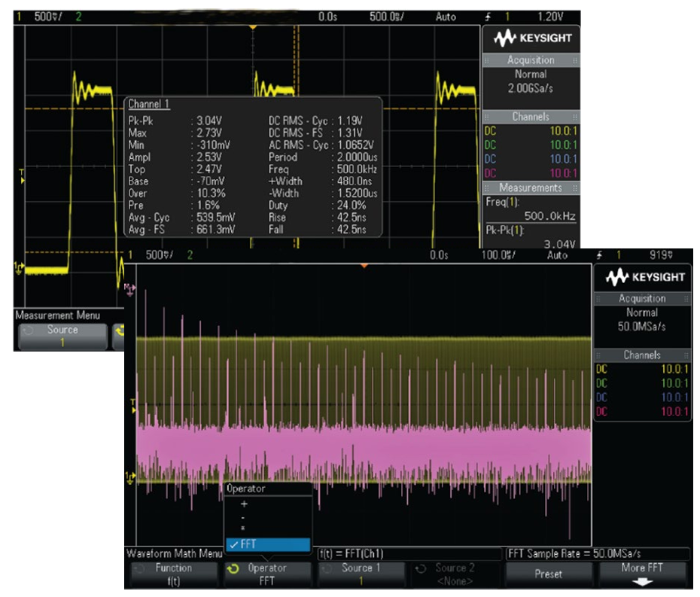The height and width of the screenshot is (597, 700).
Task: Open the Acquisition panel header on the FFT screen
Action: 642,298
